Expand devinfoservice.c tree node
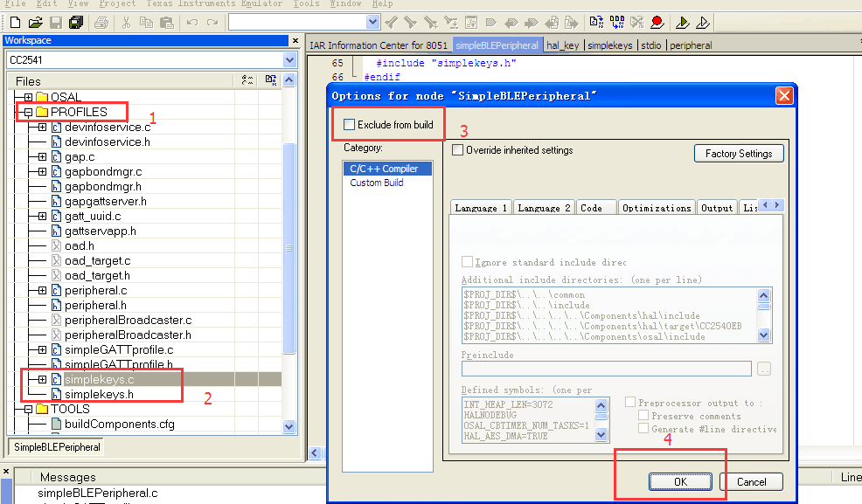This screenshot has width=862, height=504. click(x=42, y=127)
